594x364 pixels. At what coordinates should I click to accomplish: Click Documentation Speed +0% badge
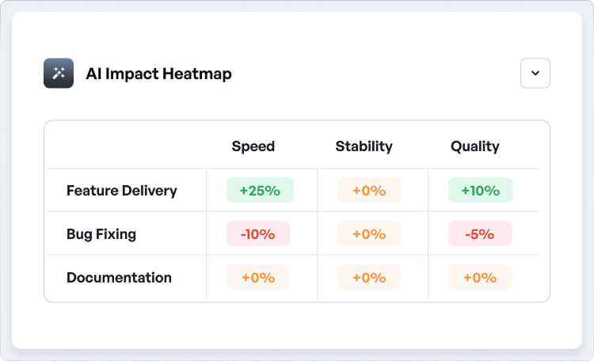[258, 278]
